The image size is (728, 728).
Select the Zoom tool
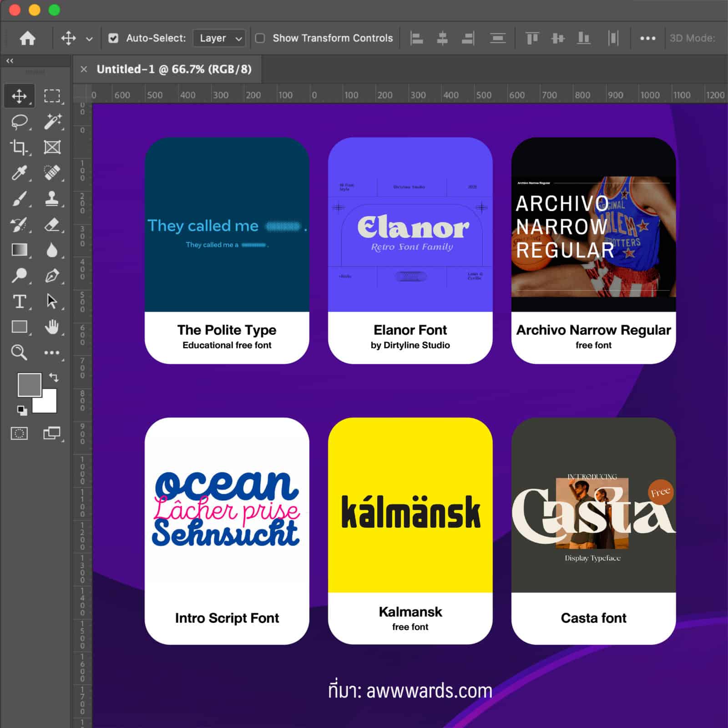(19, 352)
